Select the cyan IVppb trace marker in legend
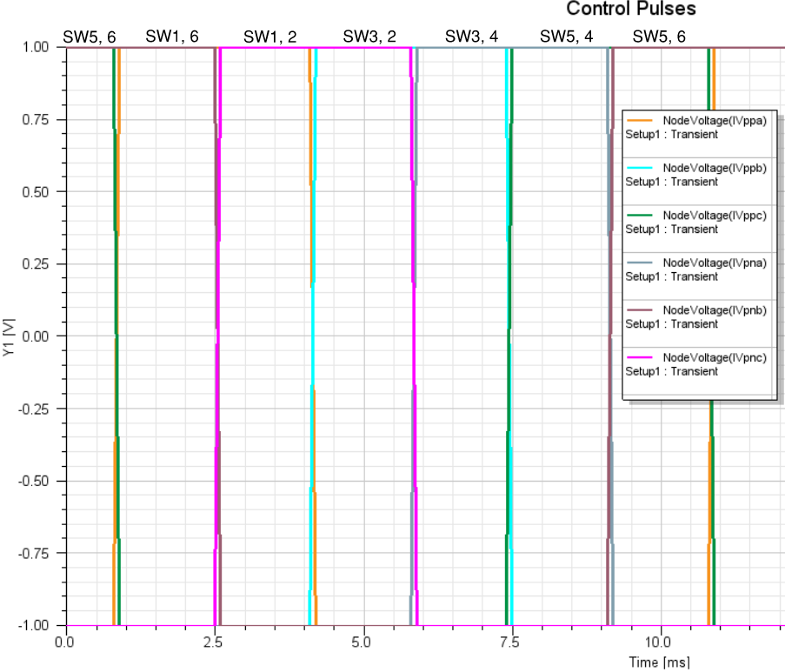This screenshot has height=672, width=785. point(639,168)
